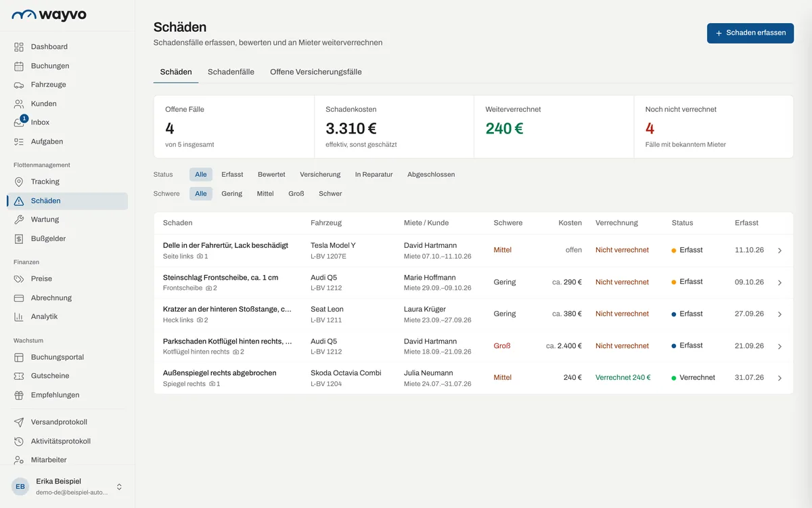Click the Tracking pin icon
The width and height of the screenshot is (812, 508).
pyautogui.click(x=19, y=182)
